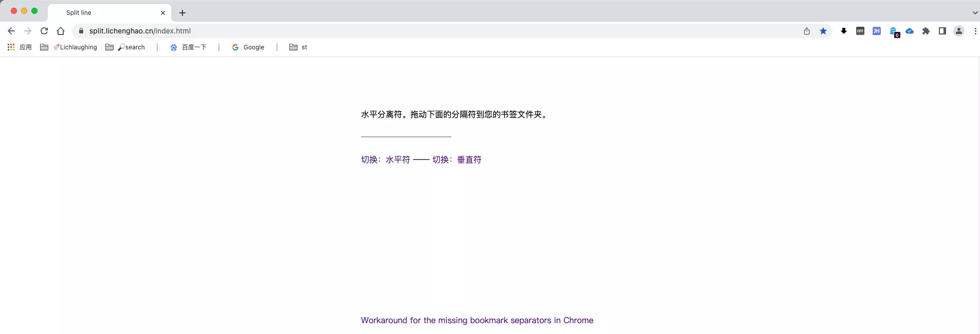The height and width of the screenshot is (334, 980).
Task: Open a new tab
Action: point(182,13)
